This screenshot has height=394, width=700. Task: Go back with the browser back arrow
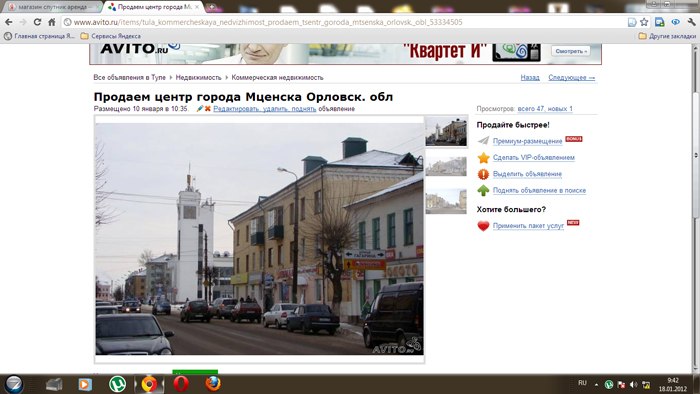pyautogui.click(x=8, y=22)
